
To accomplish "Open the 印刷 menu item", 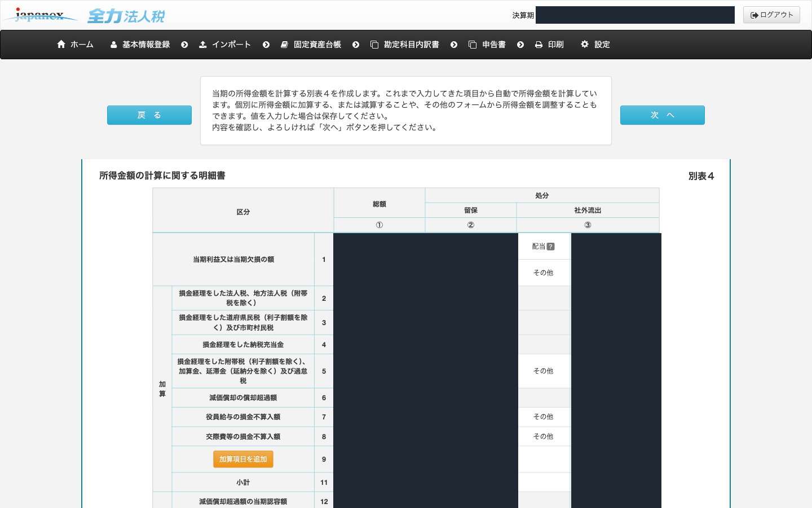I will (549, 45).
